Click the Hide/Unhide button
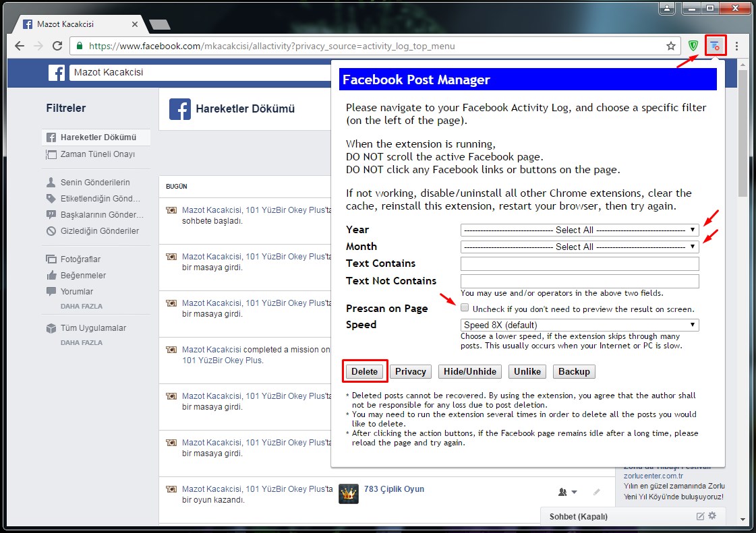 click(x=470, y=371)
